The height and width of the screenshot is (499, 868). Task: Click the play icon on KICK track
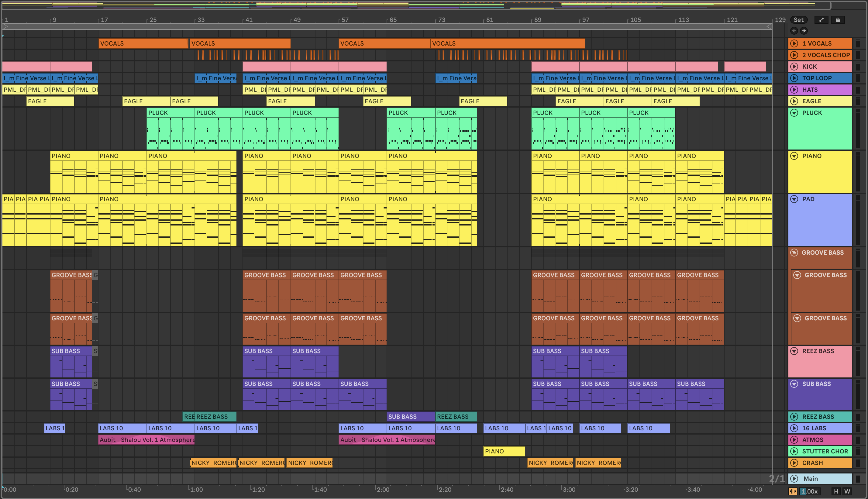pos(794,67)
